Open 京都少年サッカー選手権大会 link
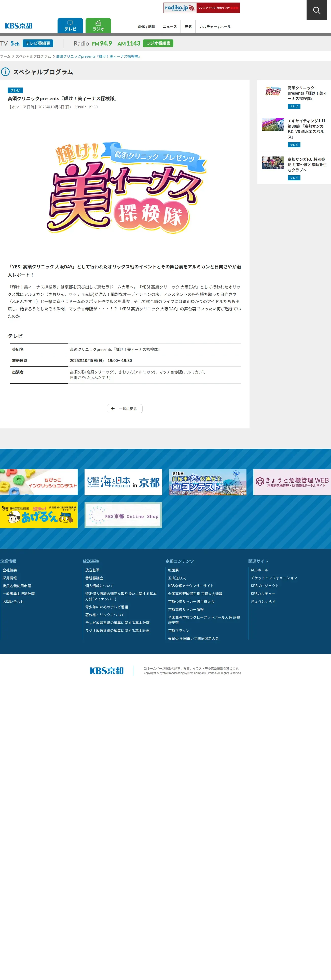Screen dimensions: 331x980 click(191, 602)
